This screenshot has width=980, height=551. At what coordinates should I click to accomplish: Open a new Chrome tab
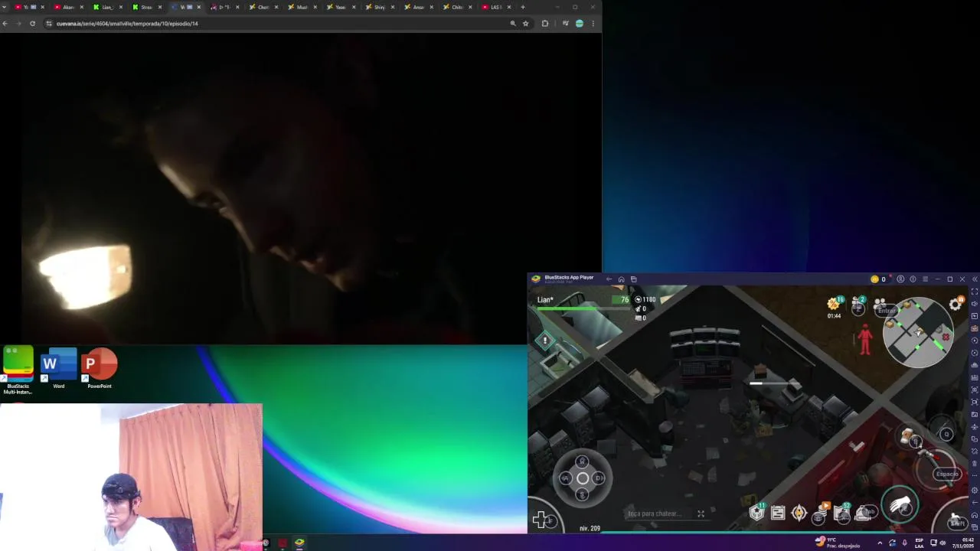coord(523,7)
